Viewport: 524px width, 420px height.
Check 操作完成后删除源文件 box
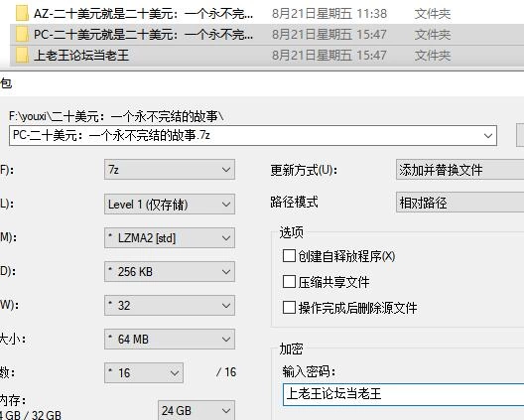(x=289, y=308)
